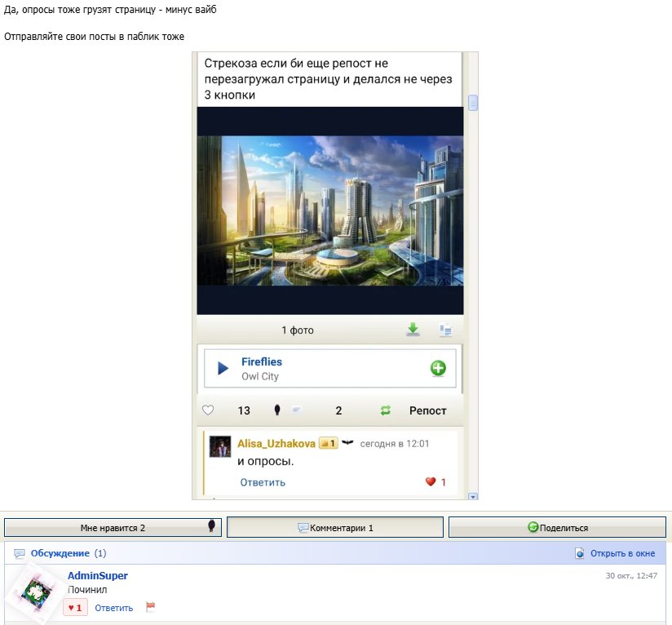Click the dark icon in the Мне нравится button

tap(211, 526)
